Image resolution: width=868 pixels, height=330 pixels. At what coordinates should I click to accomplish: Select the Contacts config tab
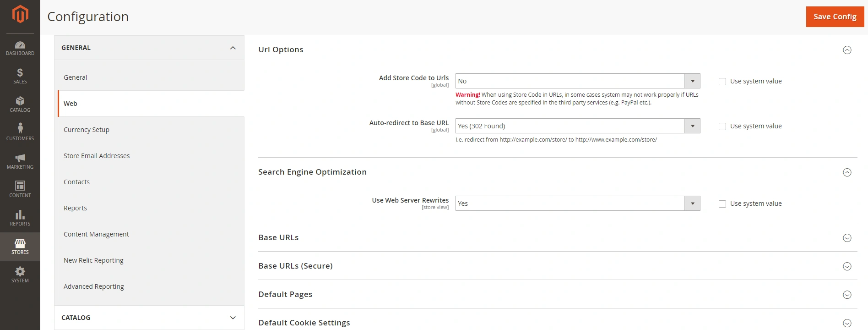coord(151,182)
